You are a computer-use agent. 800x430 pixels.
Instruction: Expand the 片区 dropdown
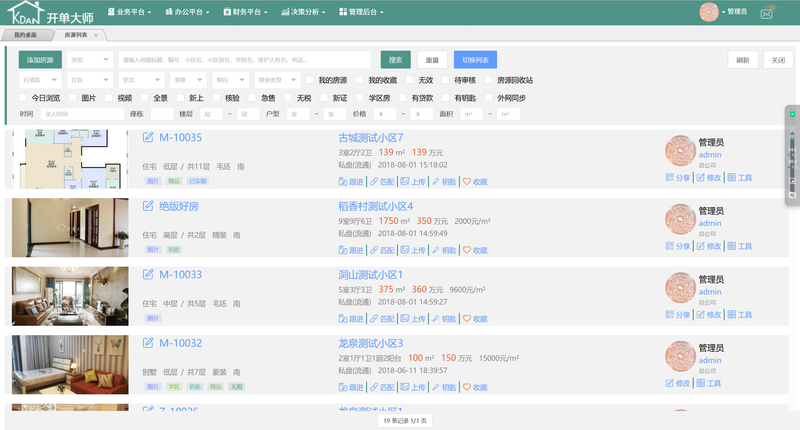[x=90, y=80]
